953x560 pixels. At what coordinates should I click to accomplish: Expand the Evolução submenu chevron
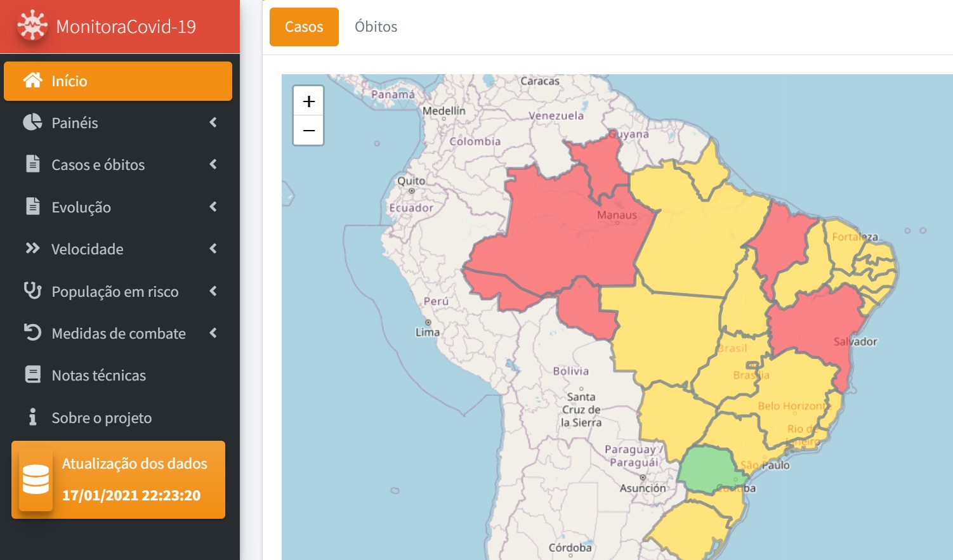coord(213,207)
